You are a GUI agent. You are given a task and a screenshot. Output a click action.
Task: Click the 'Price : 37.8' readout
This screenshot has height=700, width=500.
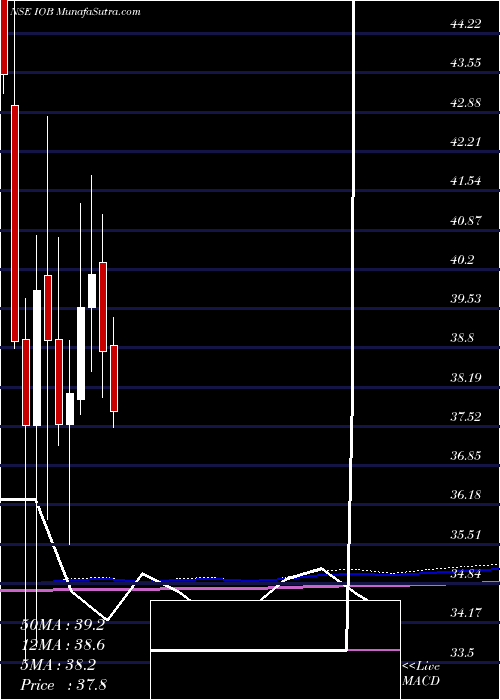click(x=62, y=685)
